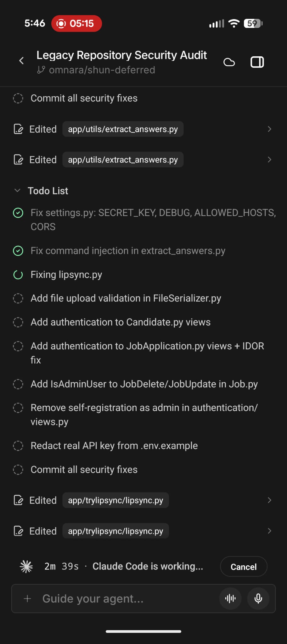Collapse the Todo List section
This screenshot has width=287, height=644.
18,191
